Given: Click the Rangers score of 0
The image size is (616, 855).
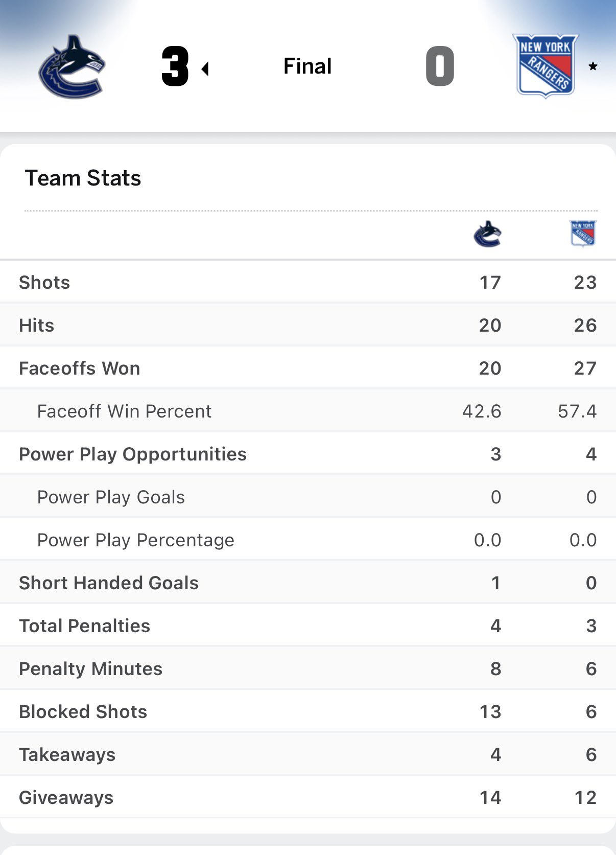Looking at the screenshot, I should coord(440,66).
